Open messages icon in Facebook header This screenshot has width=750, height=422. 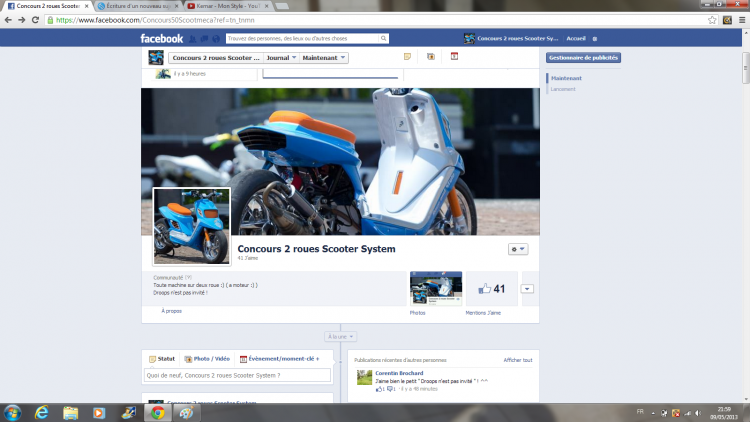(x=204, y=39)
